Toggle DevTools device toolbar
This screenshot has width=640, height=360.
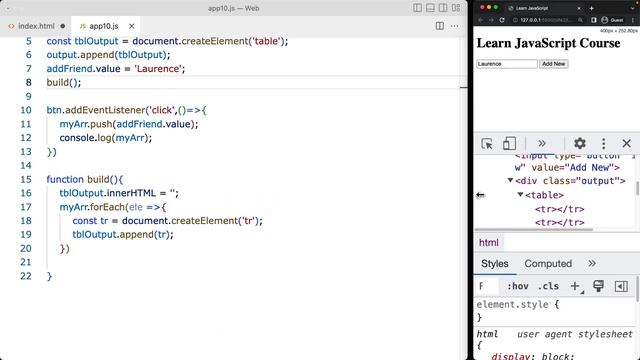pos(509,144)
